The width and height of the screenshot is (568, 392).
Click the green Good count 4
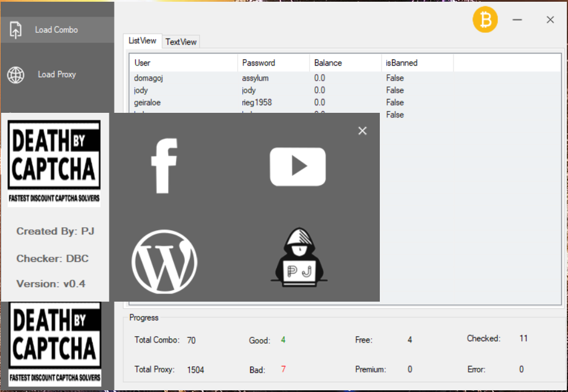(x=283, y=340)
